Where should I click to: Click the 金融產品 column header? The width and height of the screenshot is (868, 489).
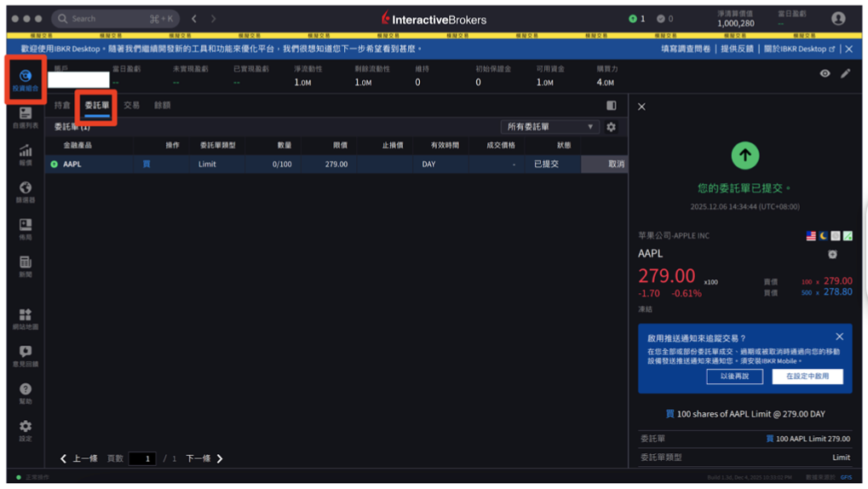pos(78,145)
